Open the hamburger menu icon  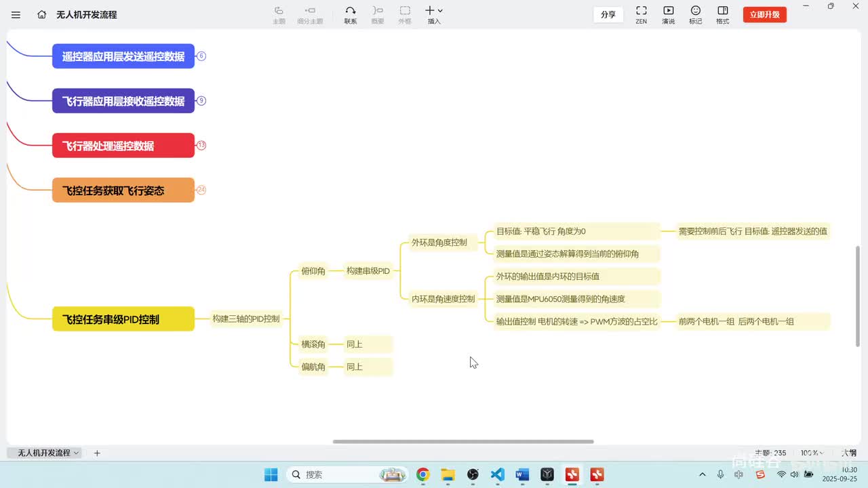point(16,14)
